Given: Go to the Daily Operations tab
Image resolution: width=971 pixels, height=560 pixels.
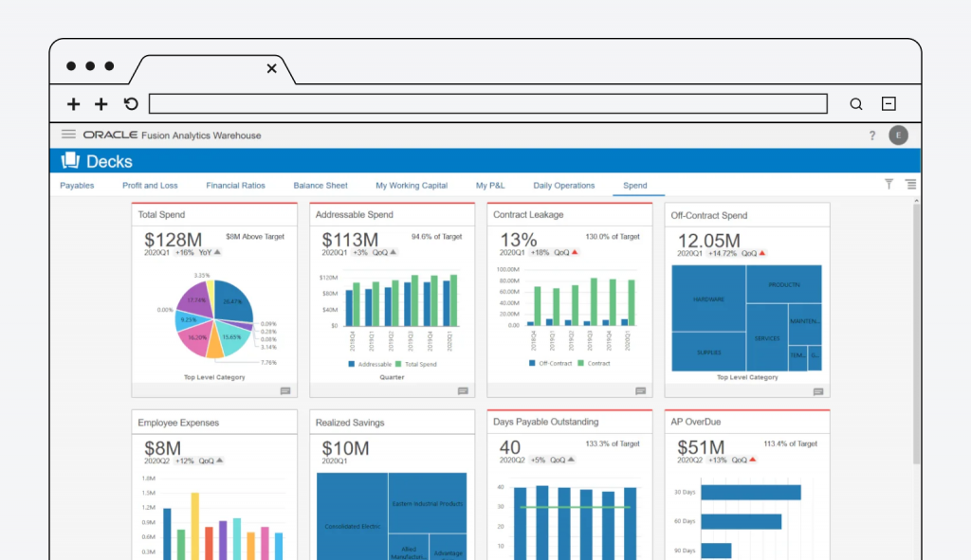Looking at the screenshot, I should tap(564, 186).
